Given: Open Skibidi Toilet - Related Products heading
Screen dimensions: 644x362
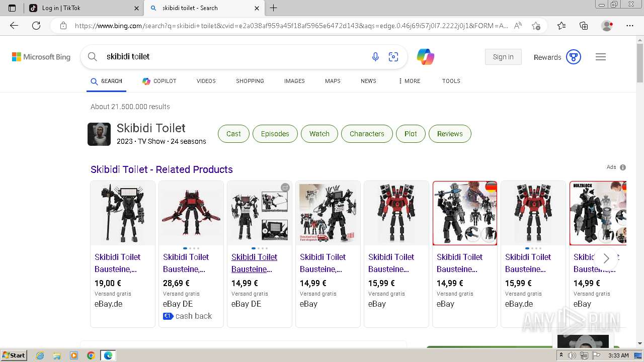Looking at the screenshot, I should click(x=162, y=169).
